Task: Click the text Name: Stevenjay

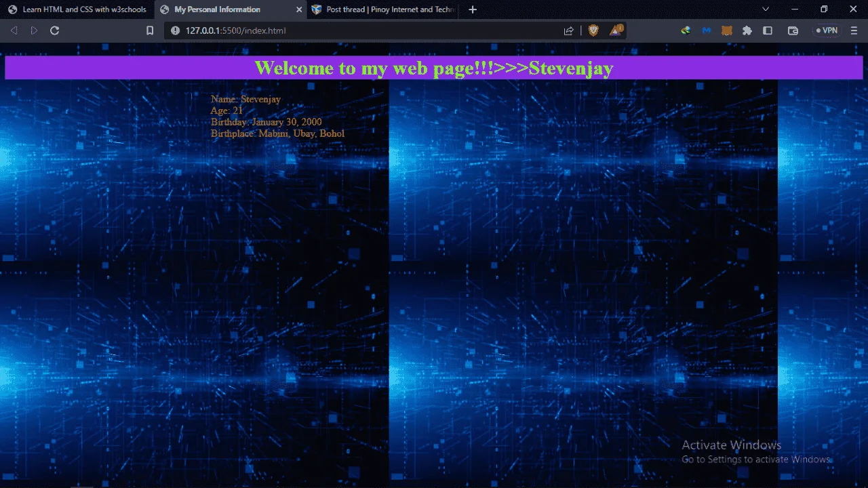Action: click(245, 99)
